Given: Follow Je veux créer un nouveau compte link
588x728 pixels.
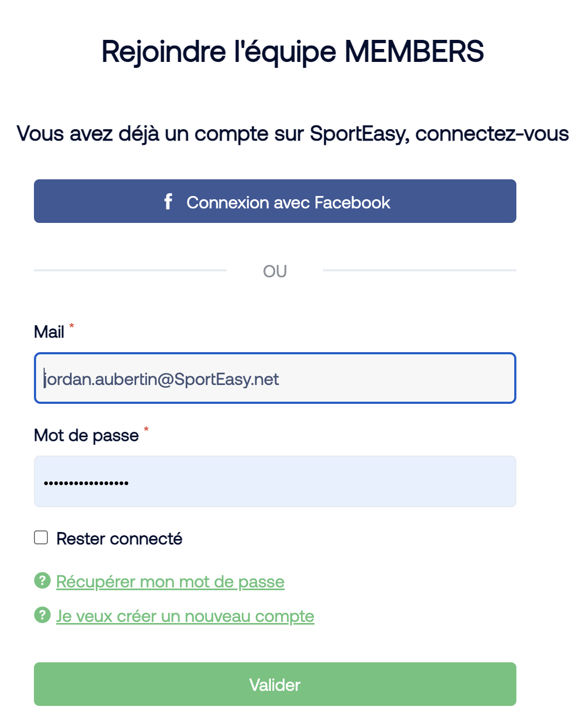Looking at the screenshot, I should [185, 616].
